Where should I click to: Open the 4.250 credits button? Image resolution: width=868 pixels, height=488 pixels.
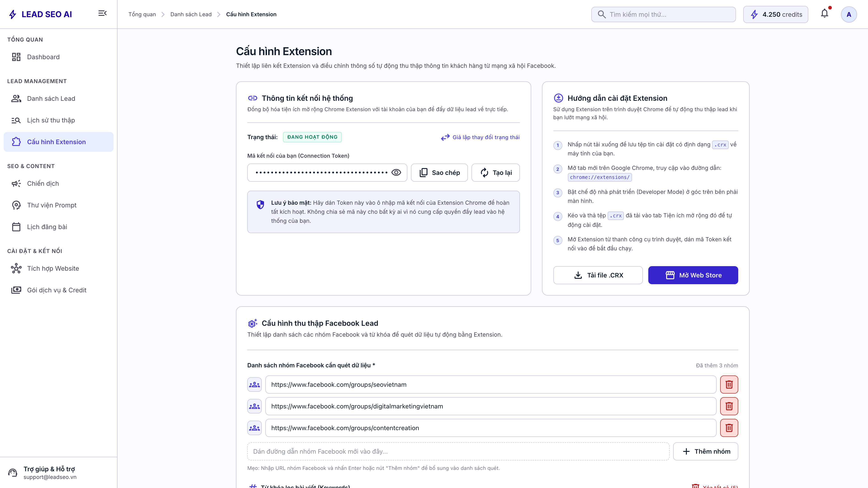point(775,14)
